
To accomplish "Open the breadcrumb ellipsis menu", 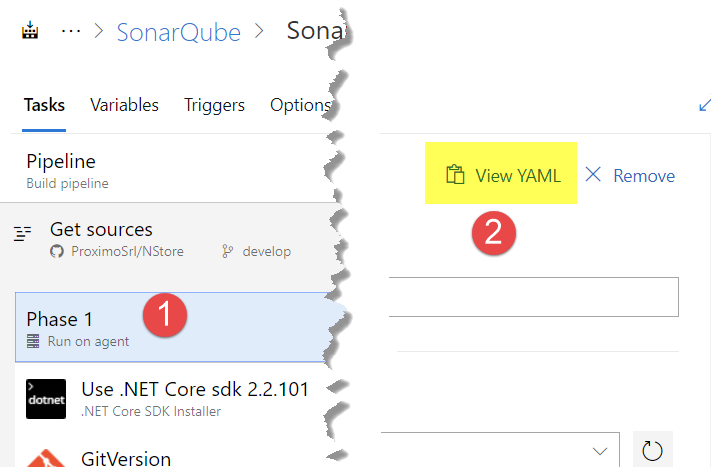I will (71, 31).
